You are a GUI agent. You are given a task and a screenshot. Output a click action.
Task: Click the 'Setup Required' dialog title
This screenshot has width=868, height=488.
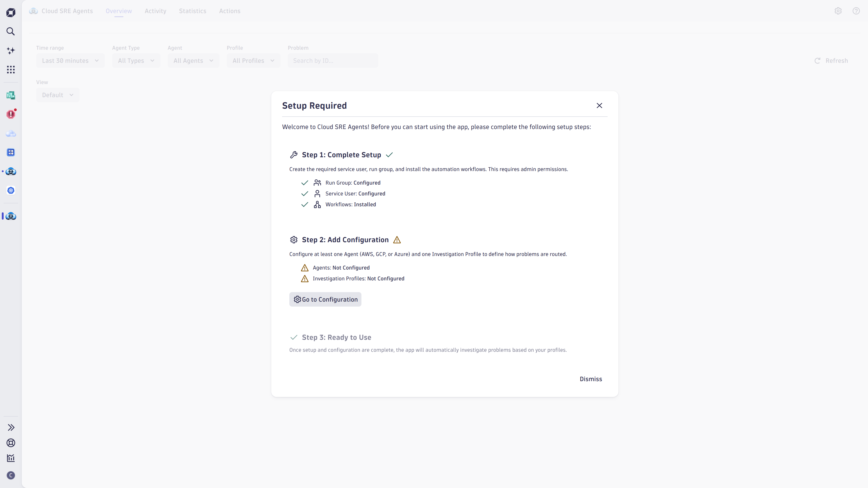(x=314, y=106)
